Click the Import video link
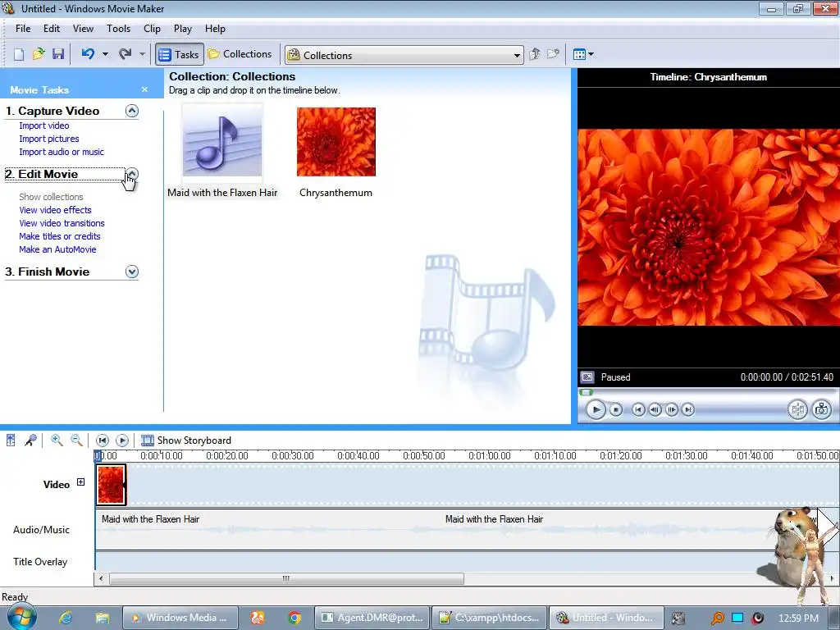This screenshot has height=630, width=840. coord(44,126)
